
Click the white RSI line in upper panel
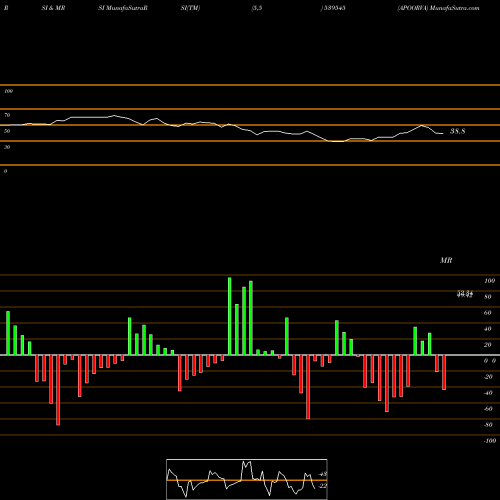point(222,127)
